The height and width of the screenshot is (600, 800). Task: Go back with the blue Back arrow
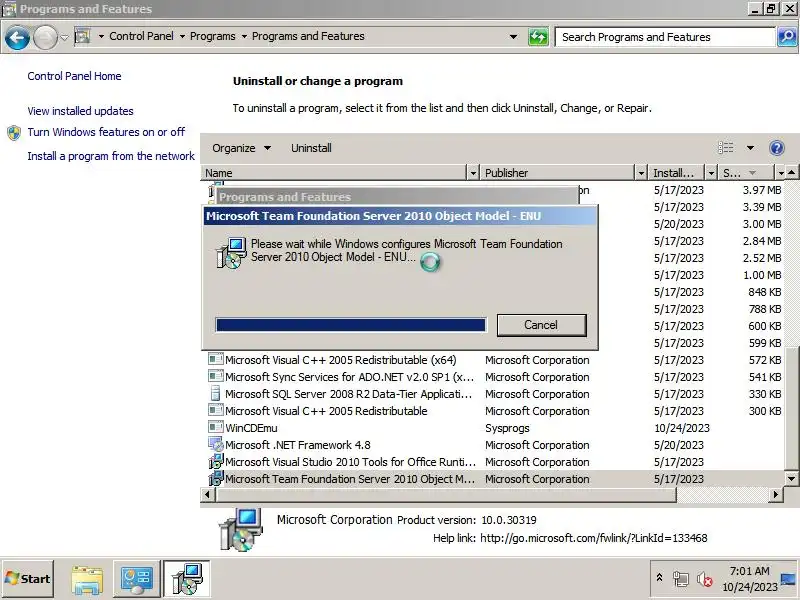point(17,37)
